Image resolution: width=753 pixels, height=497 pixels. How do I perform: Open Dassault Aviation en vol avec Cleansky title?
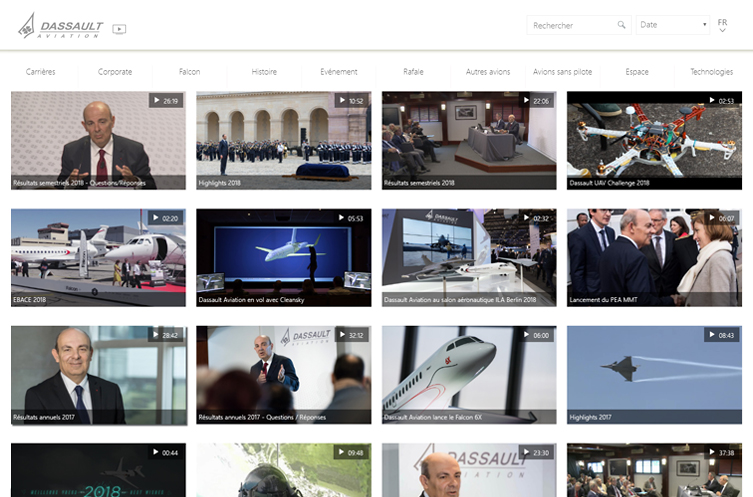251,300
